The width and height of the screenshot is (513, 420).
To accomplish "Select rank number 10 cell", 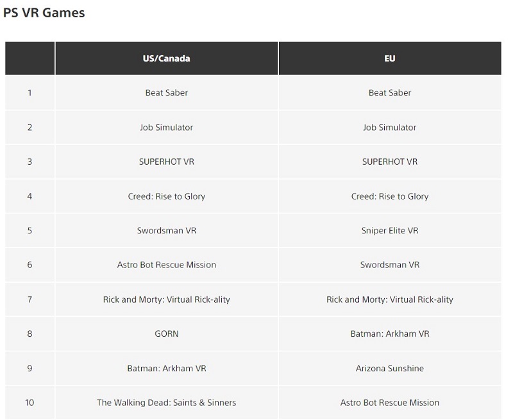I will [x=29, y=403].
